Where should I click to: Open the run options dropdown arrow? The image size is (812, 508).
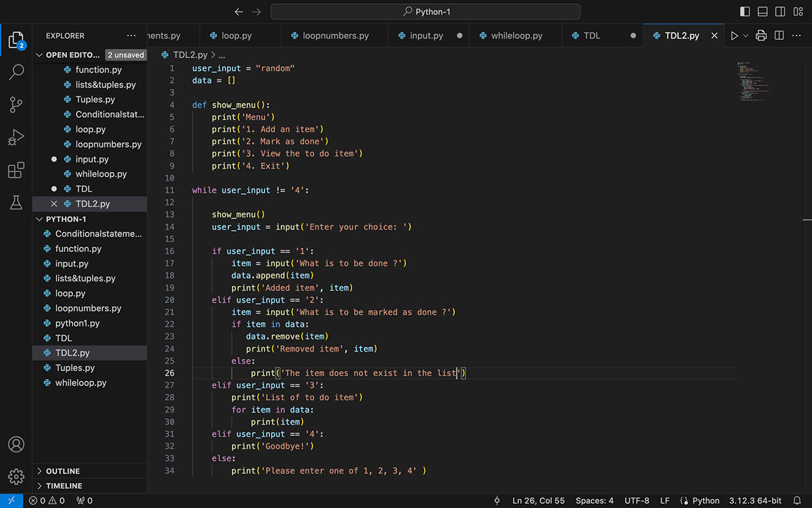(x=746, y=35)
